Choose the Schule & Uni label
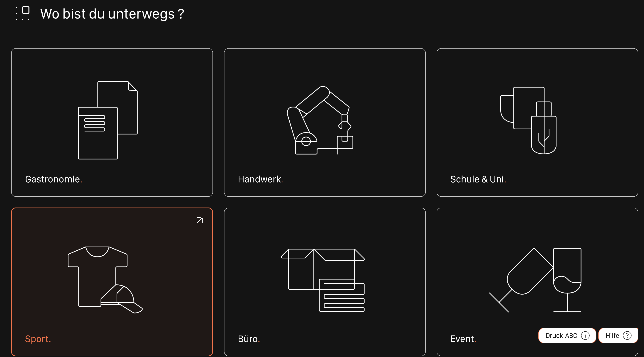The width and height of the screenshot is (644, 357). (x=478, y=179)
